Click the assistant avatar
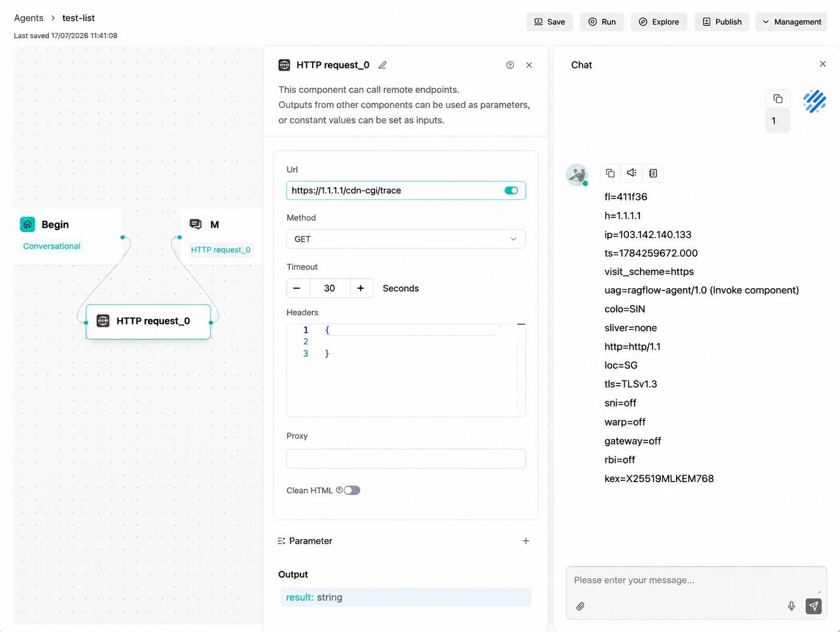 (x=577, y=175)
